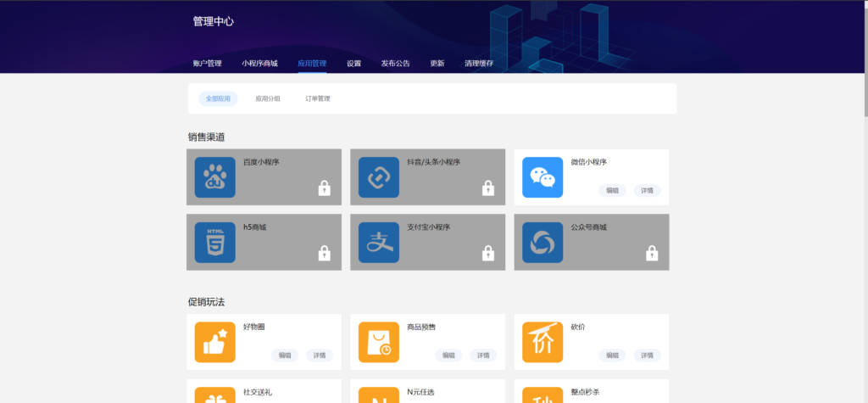Click the Alipay 支付宝小程序 icon
The image size is (868, 403).
pyautogui.click(x=378, y=242)
